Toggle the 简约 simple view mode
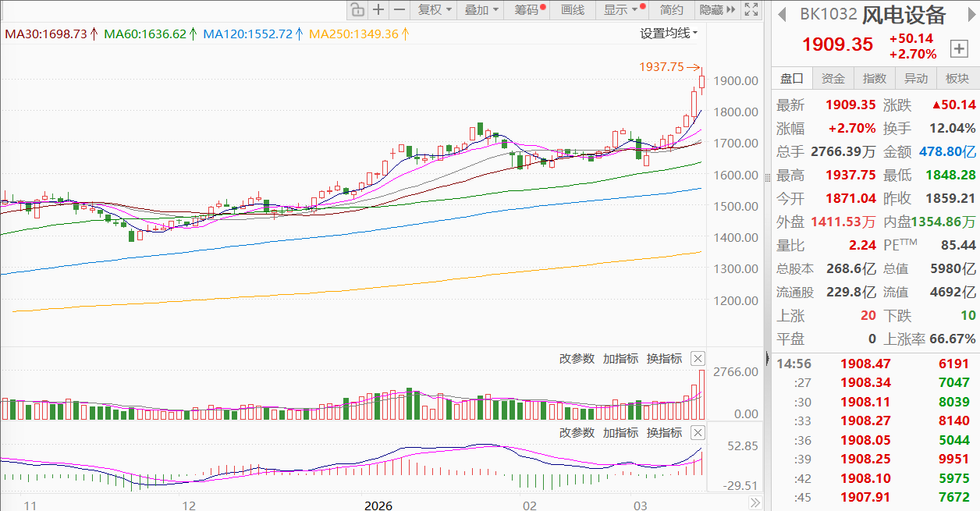The height and width of the screenshot is (511, 980). tap(671, 10)
